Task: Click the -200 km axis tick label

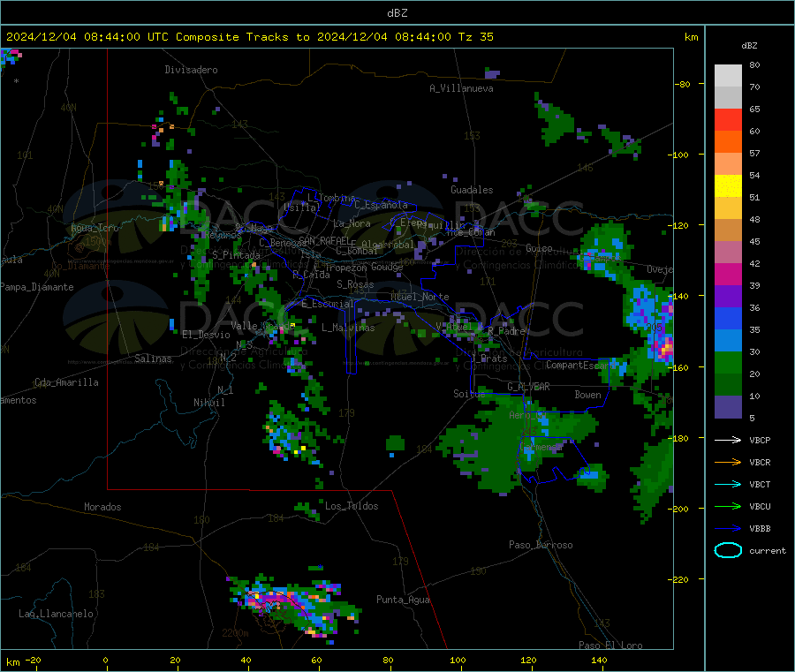Action: [x=678, y=509]
